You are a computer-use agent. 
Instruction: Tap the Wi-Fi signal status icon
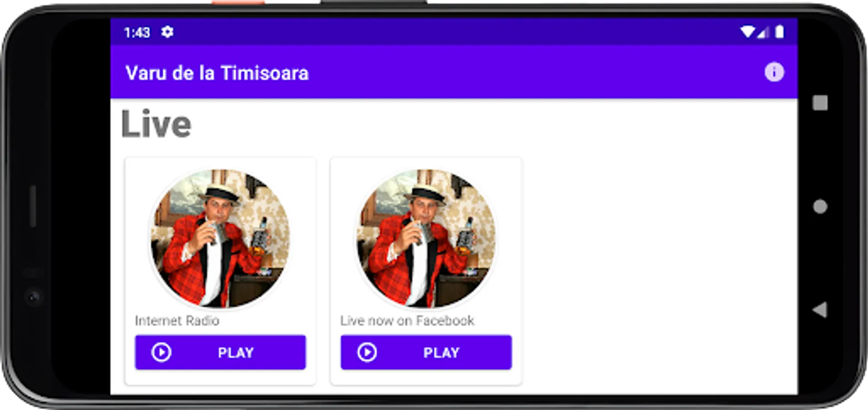[x=748, y=32]
